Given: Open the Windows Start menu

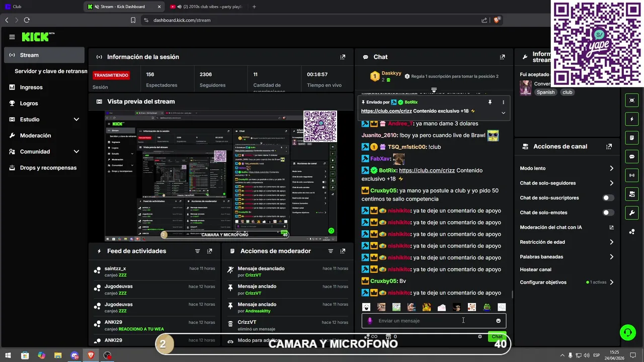Looking at the screenshot, I should [x=9, y=355].
